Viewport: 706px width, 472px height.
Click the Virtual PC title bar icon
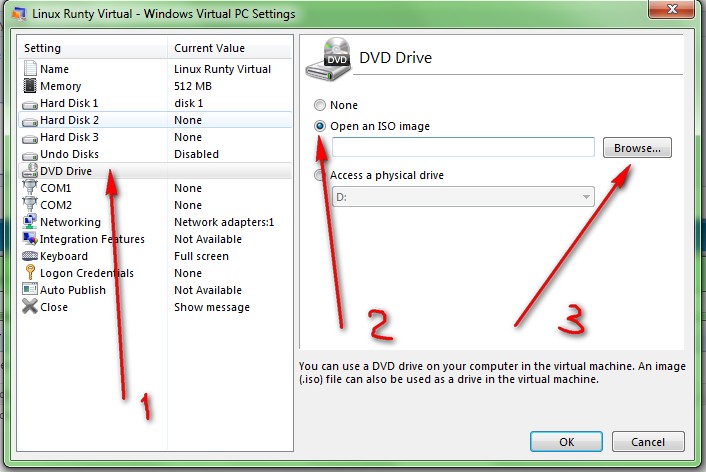coord(19,14)
